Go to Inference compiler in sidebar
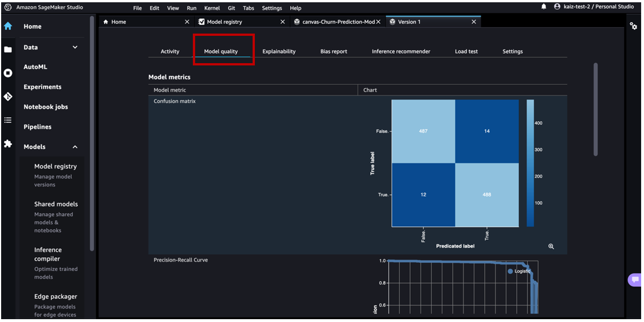 point(48,254)
